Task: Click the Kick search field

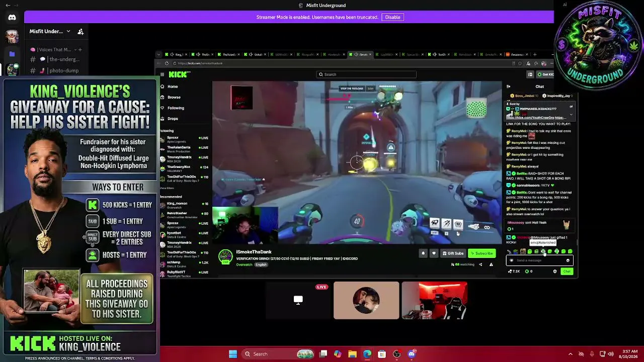Action: [x=366, y=74]
